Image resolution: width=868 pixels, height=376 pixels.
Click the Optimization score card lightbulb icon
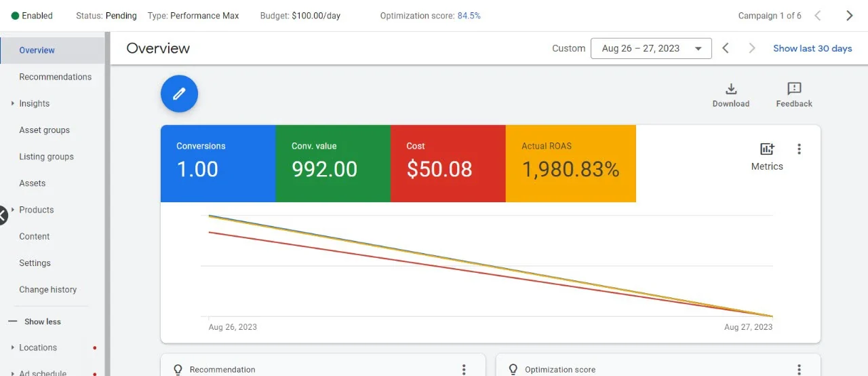(513, 370)
